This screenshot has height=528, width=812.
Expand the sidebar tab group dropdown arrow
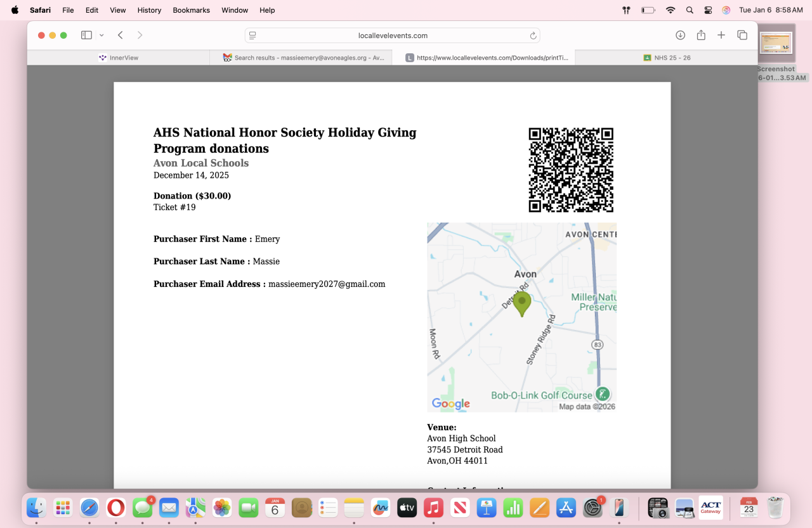coord(101,36)
